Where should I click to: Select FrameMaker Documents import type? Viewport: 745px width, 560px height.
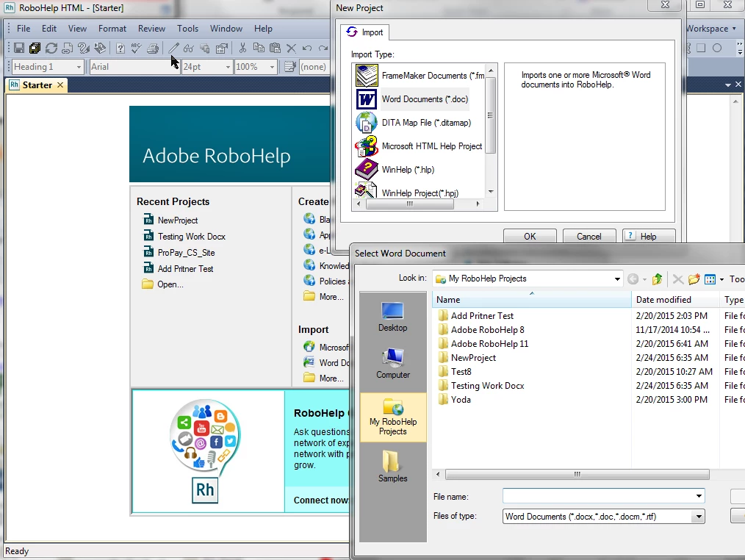420,76
